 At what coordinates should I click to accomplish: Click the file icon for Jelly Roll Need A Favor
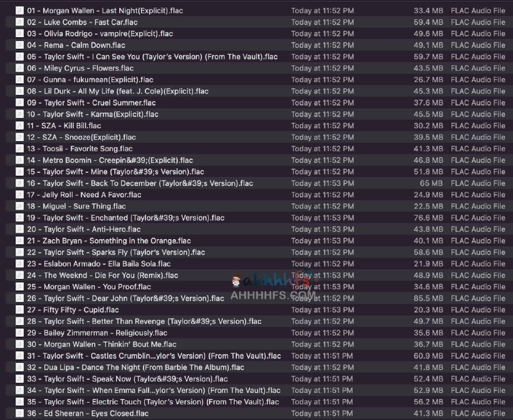pos(19,195)
